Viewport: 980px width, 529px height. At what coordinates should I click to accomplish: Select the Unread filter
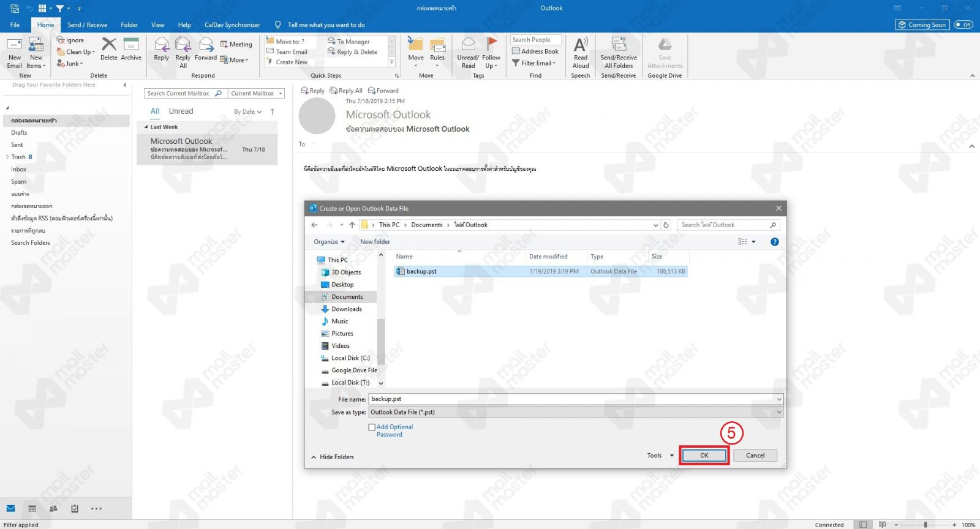181,111
